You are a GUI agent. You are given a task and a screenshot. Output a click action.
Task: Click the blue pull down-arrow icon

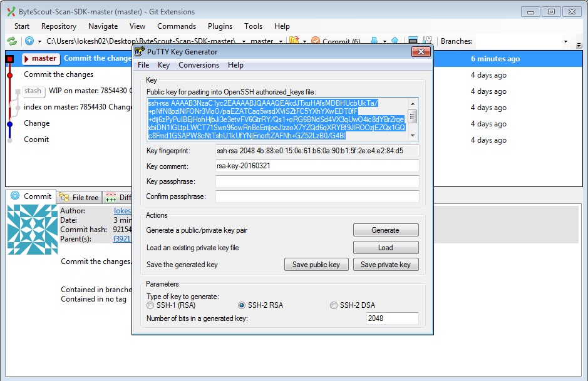(x=374, y=41)
